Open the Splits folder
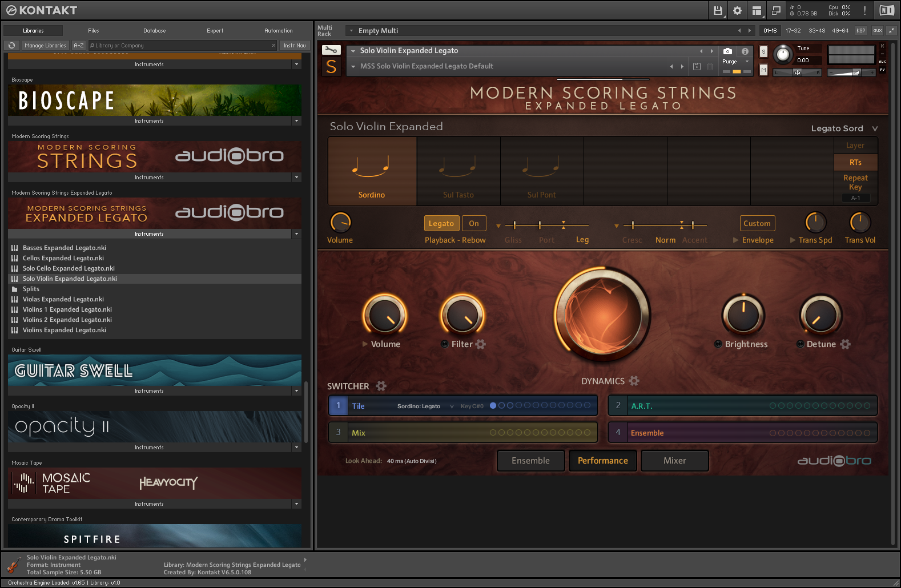Image resolution: width=901 pixels, height=588 pixels. pos(31,289)
